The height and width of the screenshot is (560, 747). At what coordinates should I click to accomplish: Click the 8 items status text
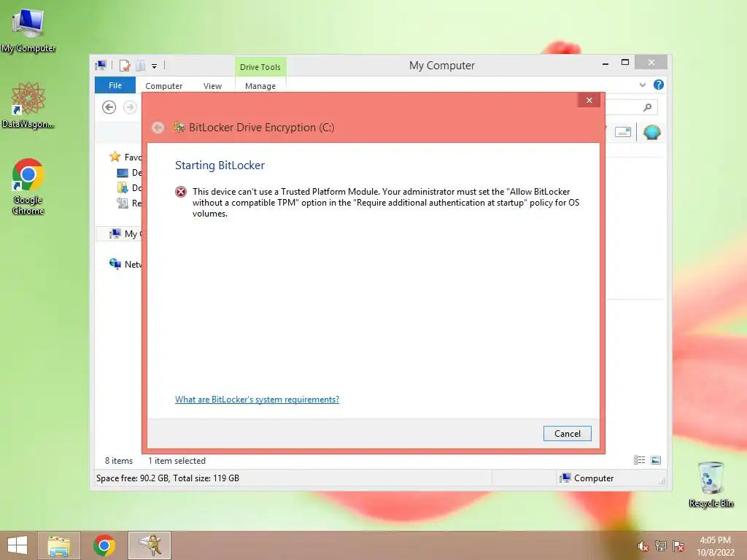(x=119, y=461)
